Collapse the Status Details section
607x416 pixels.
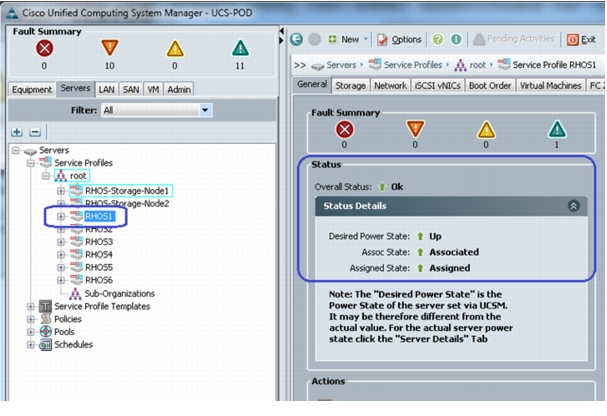574,206
